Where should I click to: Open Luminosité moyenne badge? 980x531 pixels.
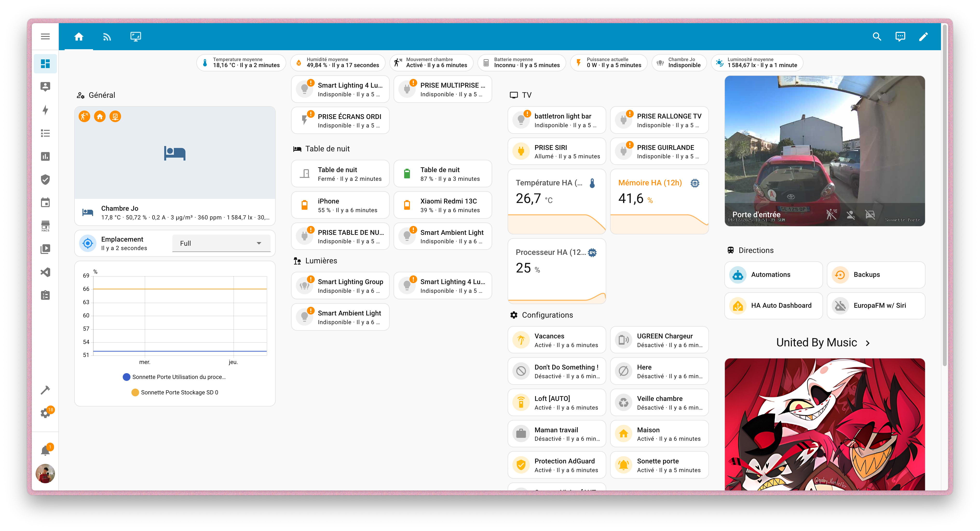[757, 63]
